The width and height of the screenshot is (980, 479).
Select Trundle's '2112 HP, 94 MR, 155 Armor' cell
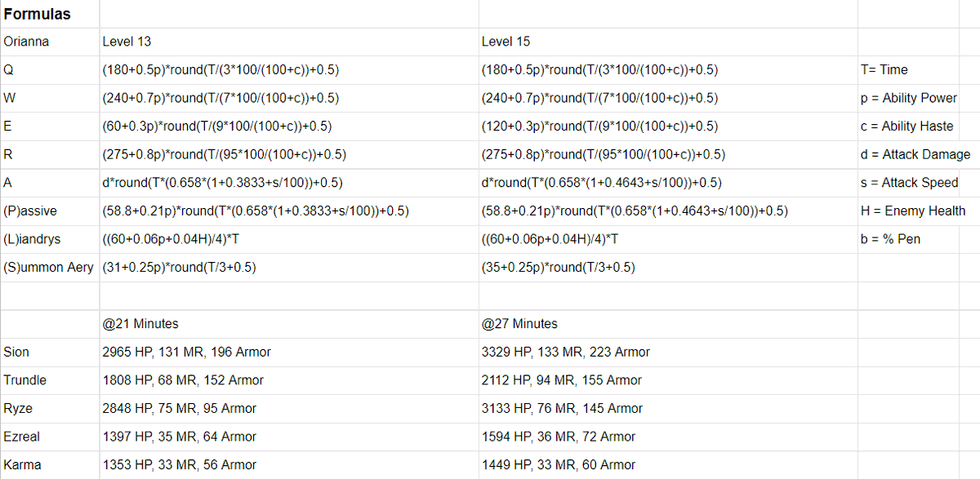(667, 380)
